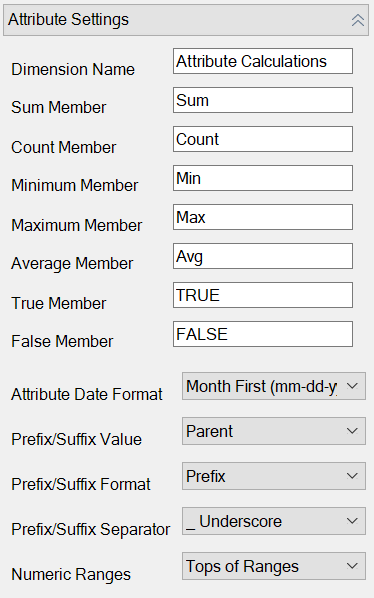Click the Sum Member input field
Screen dimensions: 374x598
tap(263, 100)
